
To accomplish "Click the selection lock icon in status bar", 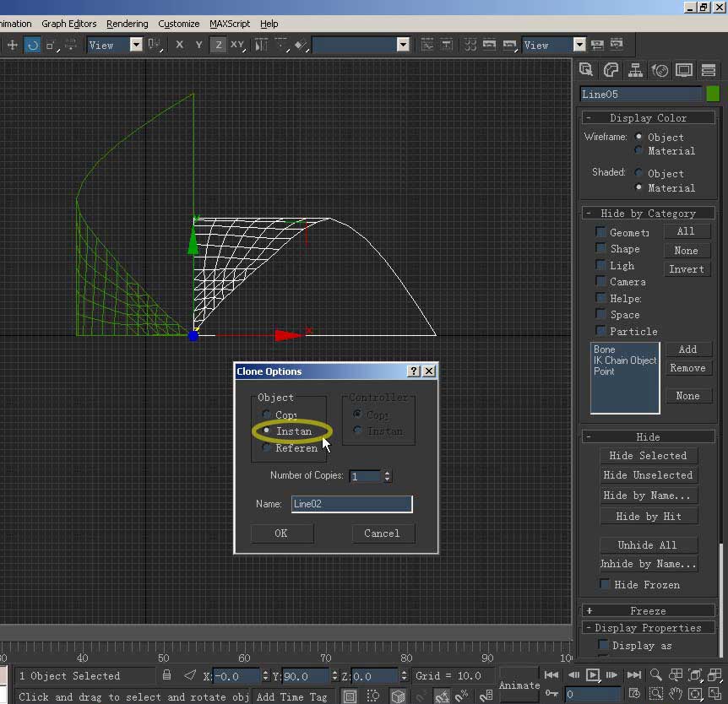I will click(x=167, y=675).
